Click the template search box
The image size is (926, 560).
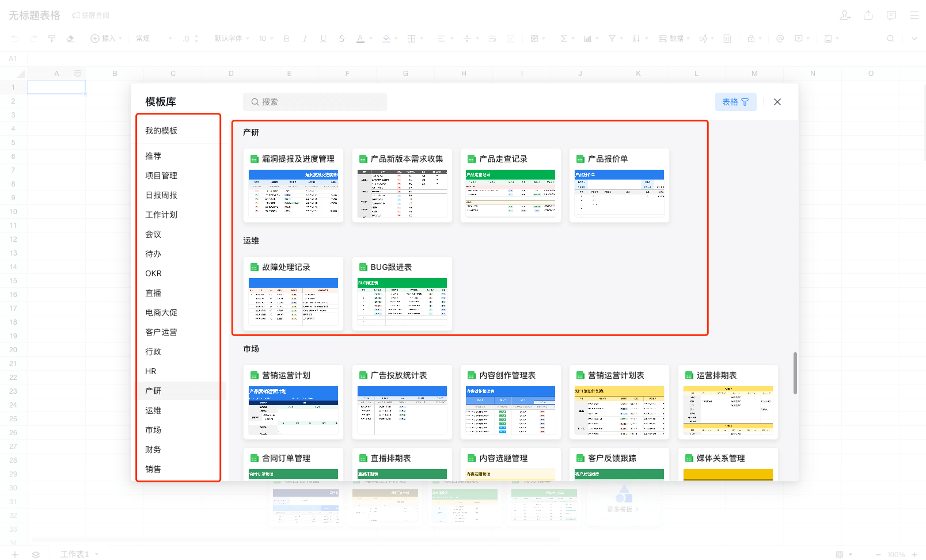(x=315, y=102)
